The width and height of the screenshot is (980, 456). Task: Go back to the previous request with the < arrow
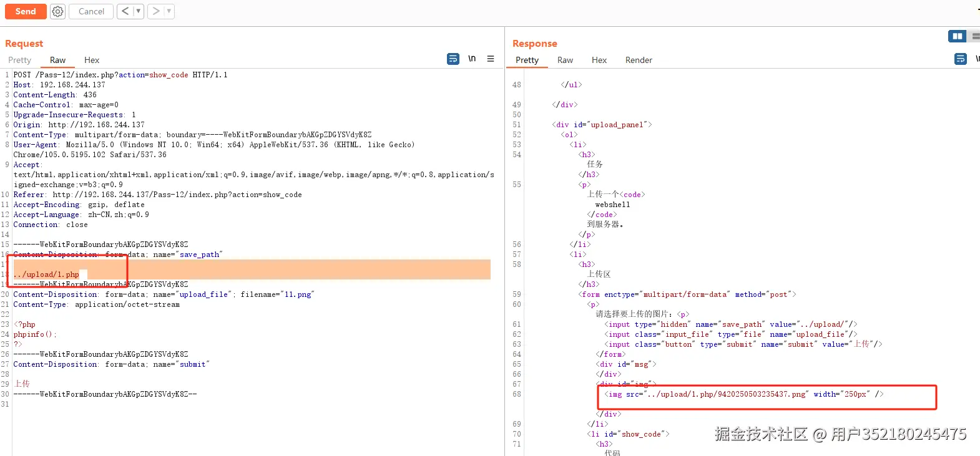125,11
